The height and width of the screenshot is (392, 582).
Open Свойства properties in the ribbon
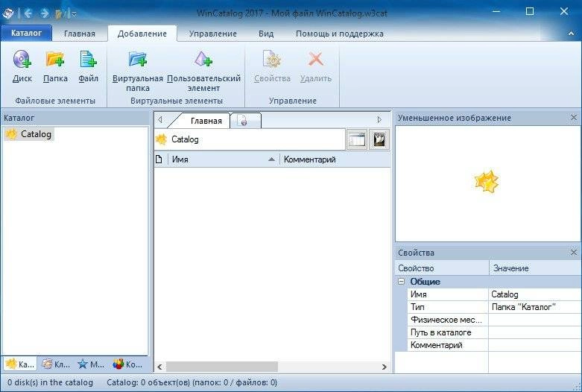pos(272,67)
